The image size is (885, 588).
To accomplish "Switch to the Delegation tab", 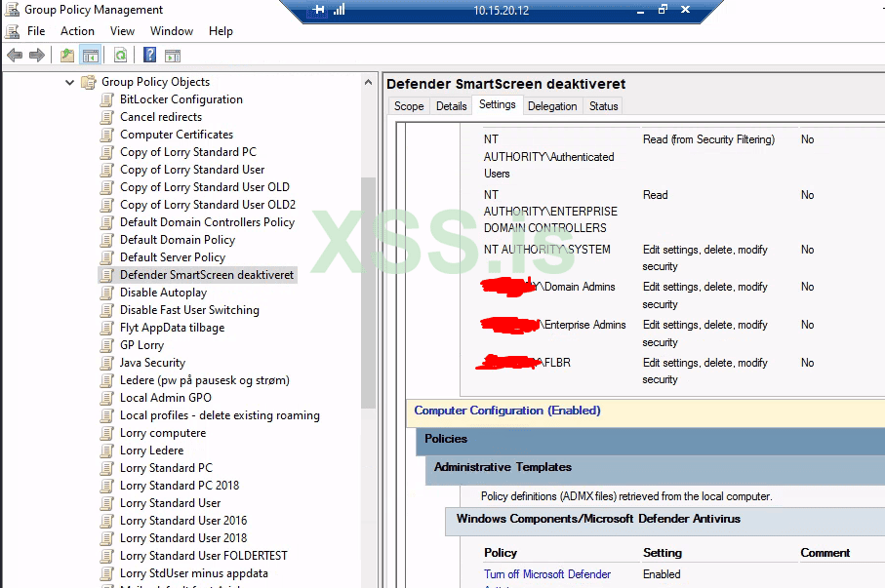I will (x=552, y=106).
